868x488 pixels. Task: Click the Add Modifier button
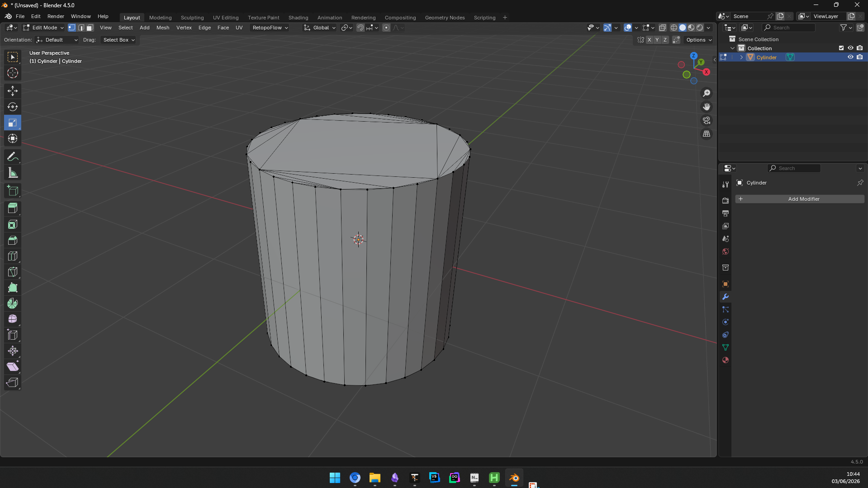coord(800,199)
